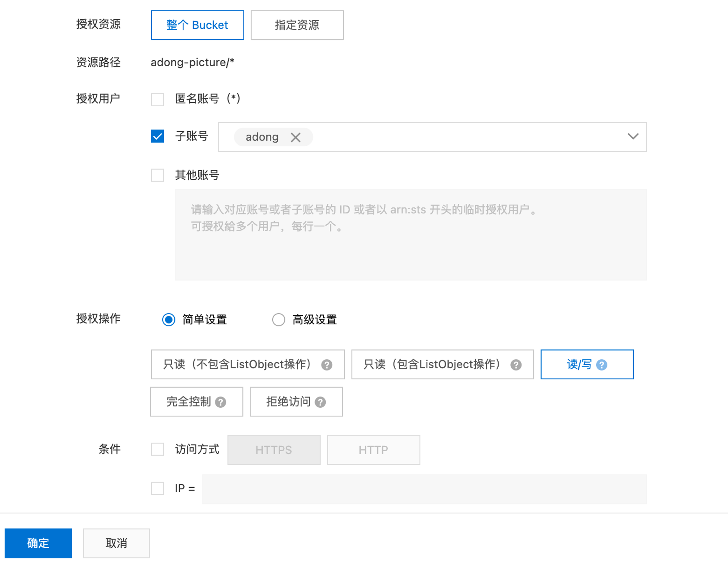Select the 整个 Bucket resource option

click(x=197, y=25)
